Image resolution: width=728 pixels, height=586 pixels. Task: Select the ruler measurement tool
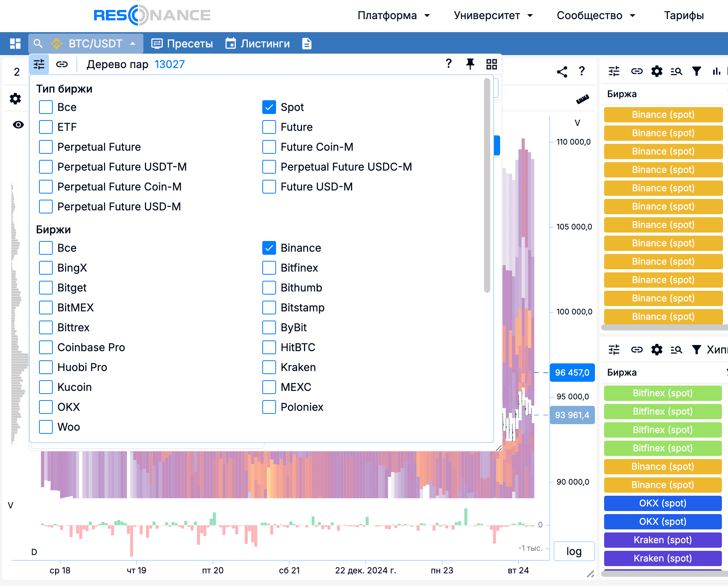[x=583, y=99]
